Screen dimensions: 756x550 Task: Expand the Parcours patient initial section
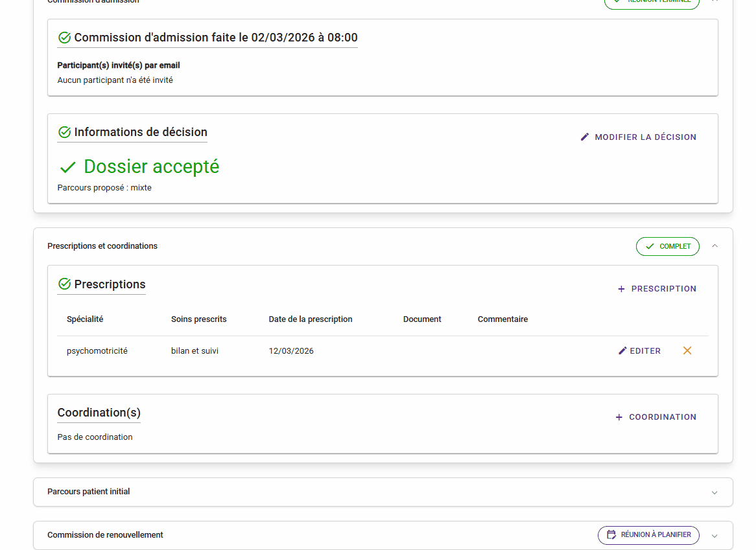715,492
